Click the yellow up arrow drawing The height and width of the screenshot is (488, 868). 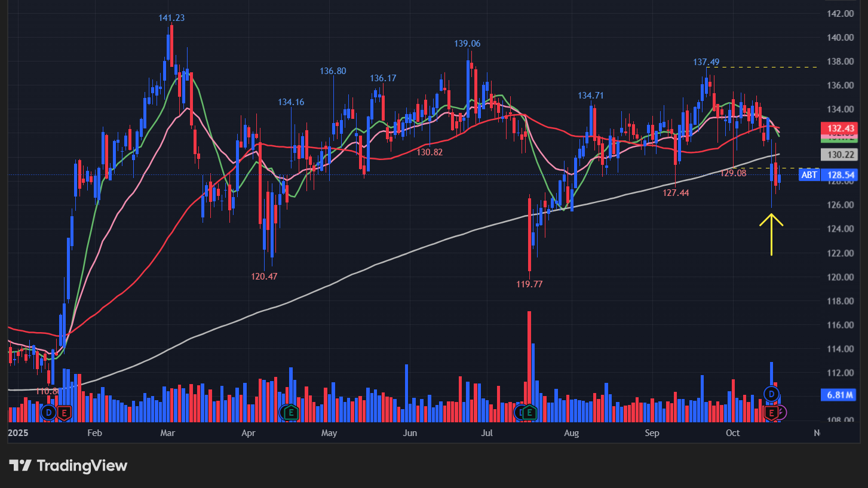[771, 234]
